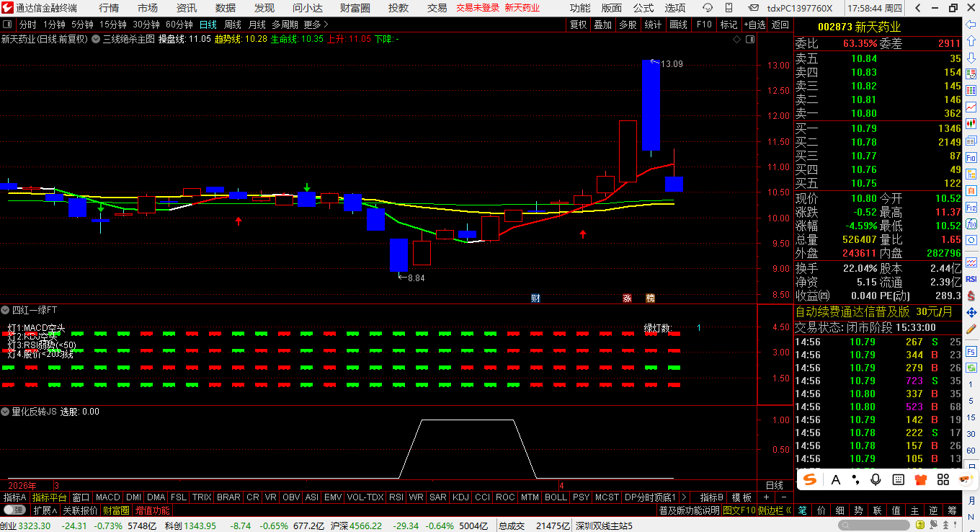
Task: Click the 涨 marker on the chart
Action: tap(627, 298)
